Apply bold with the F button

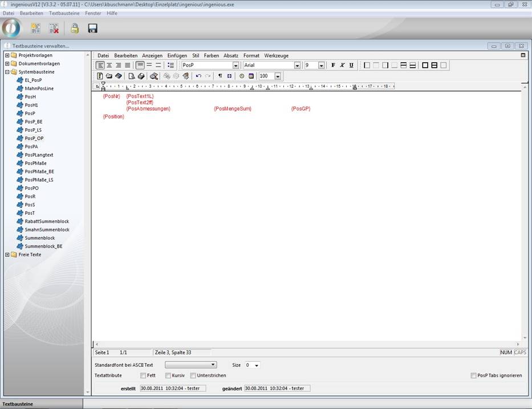(x=334, y=66)
